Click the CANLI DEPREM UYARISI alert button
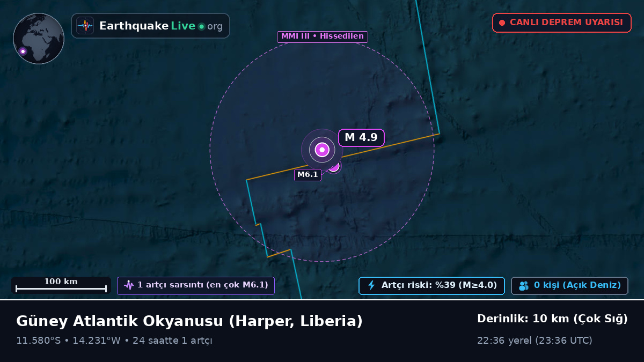 point(561,23)
